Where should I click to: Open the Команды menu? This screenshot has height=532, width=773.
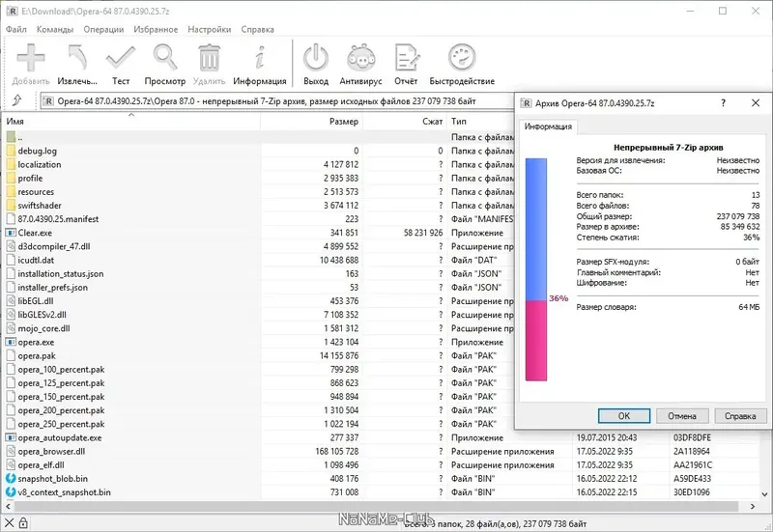click(55, 30)
